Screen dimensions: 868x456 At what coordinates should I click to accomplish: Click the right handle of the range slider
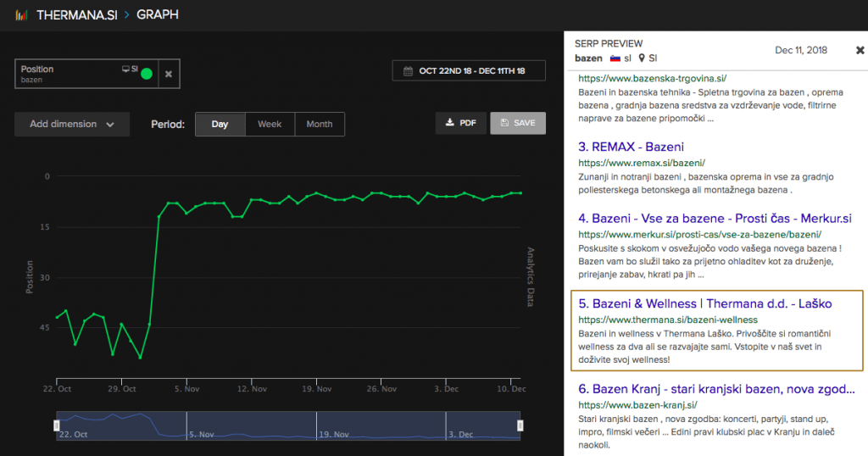(520, 425)
